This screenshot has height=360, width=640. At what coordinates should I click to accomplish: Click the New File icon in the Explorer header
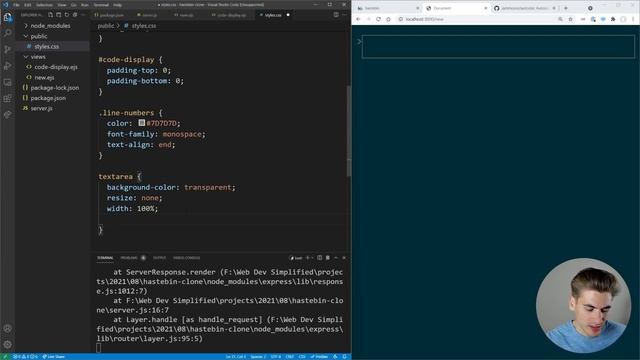pyautogui.click(x=50, y=15)
